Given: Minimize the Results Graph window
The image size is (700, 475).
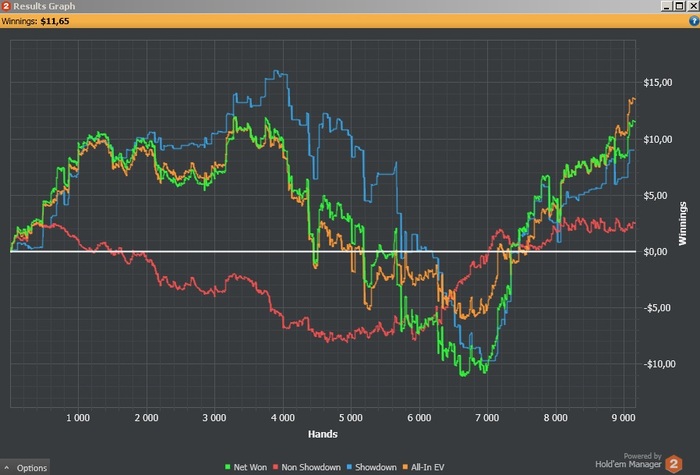Looking at the screenshot, I should [x=667, y=6].
